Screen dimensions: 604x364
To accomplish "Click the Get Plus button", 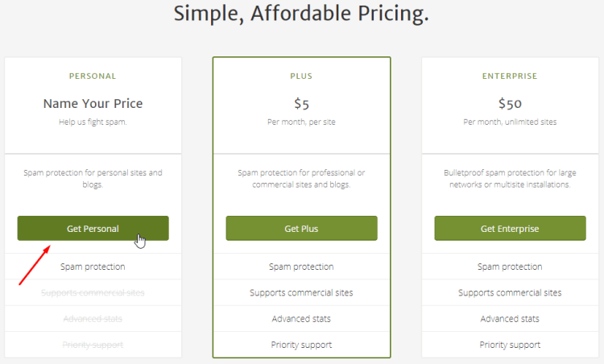I will (301, 229).
